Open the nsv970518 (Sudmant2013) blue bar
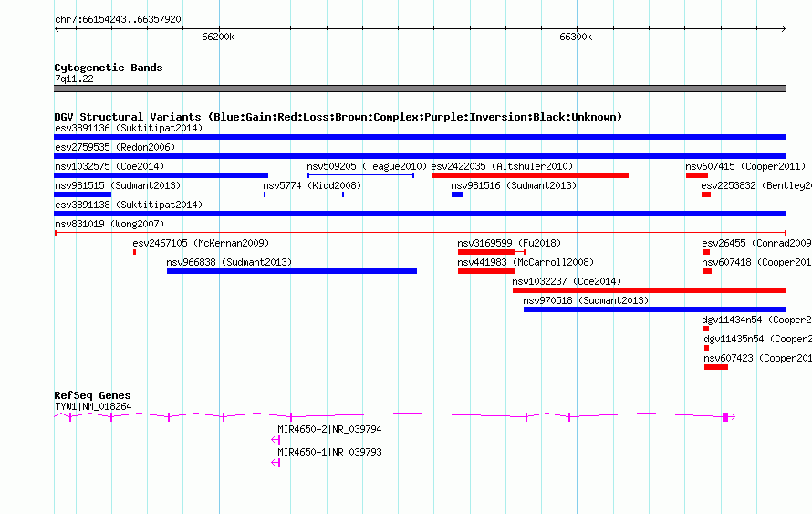 [655, 309]
